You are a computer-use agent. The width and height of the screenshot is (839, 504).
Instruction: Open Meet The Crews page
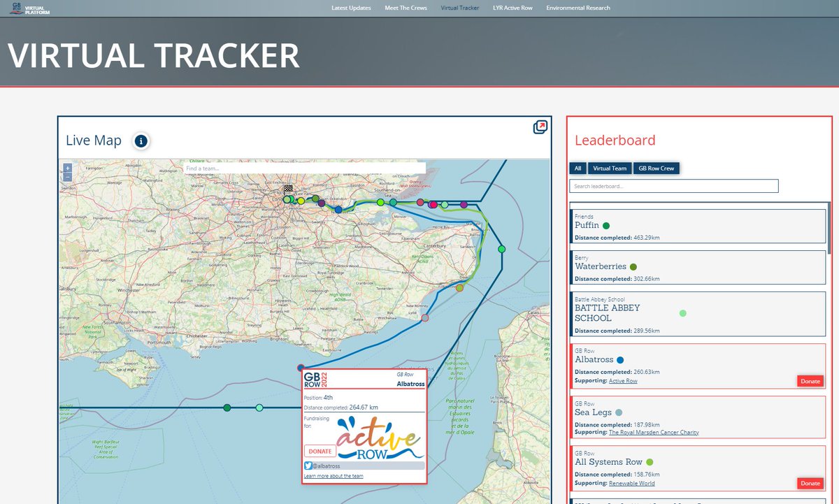[x=406, y=8]
